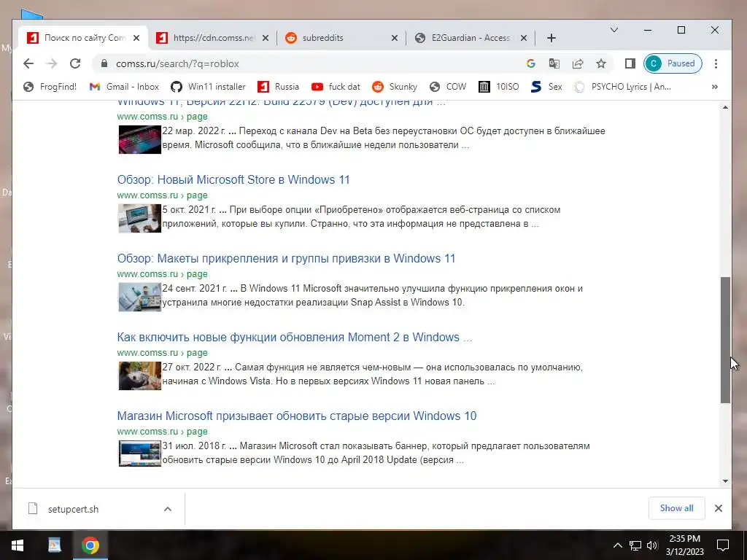Open the downloaded setupcert.sh file
Screen dimensions: 747x560
[x=73, y=509]
